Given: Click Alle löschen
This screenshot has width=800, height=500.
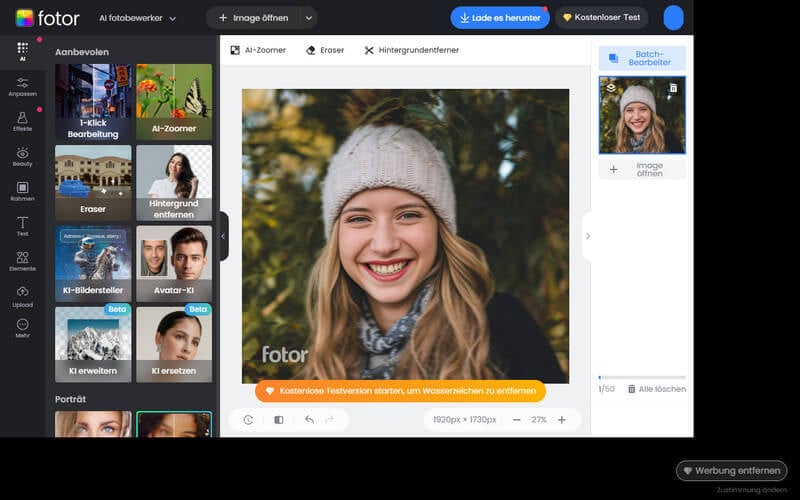Looking at the screenshot, I should [x=657, y=389].
